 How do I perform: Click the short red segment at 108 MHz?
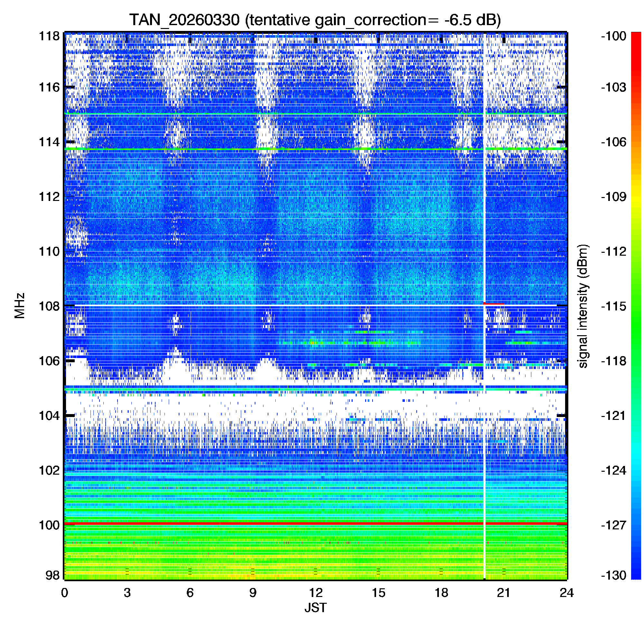(493, 303)
